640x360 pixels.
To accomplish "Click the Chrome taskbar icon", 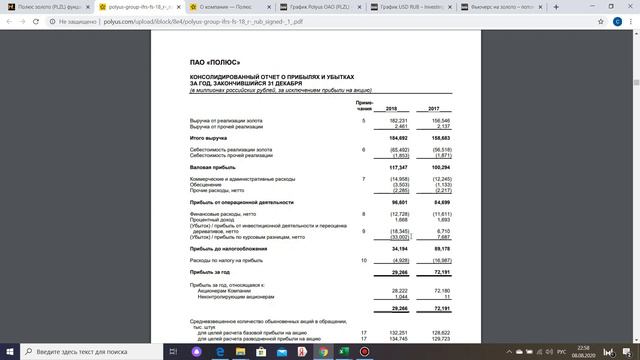I will [323, 351].
